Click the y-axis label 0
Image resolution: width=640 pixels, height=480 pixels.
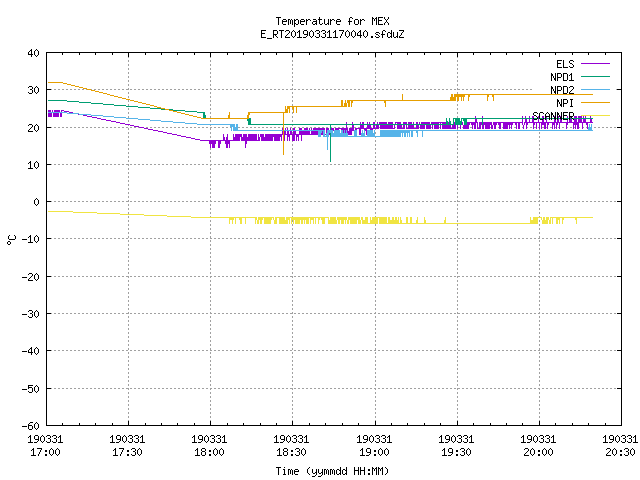click(x=36, y=202)
